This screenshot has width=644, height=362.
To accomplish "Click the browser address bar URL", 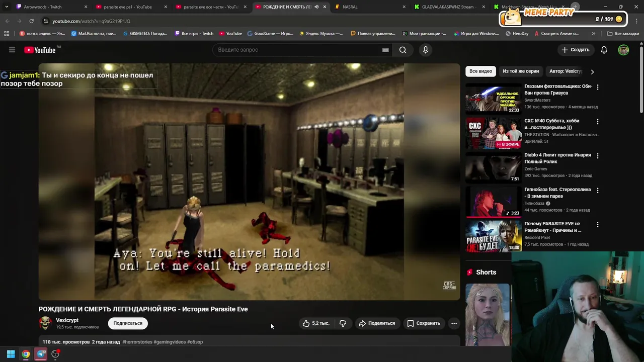I will coord(91,21).
